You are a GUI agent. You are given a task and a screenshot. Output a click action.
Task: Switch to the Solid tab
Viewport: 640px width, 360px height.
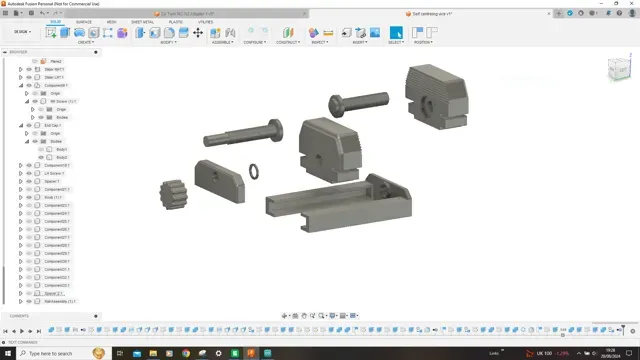coord(56,22)
